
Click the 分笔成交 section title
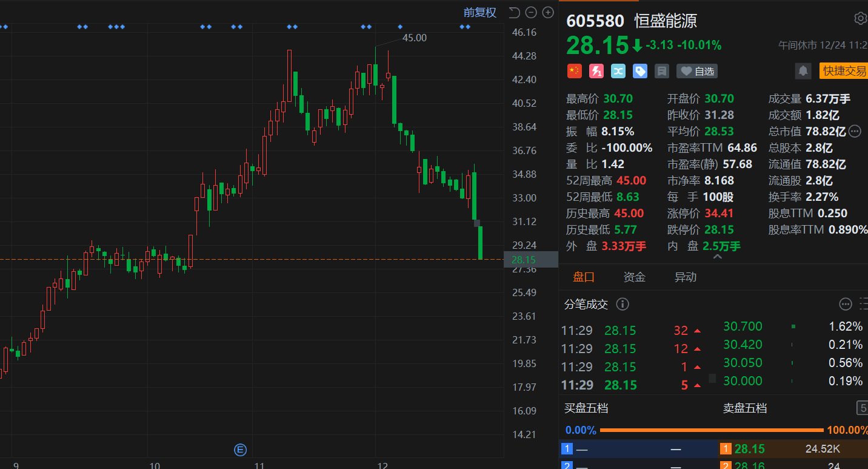[586, 304]
